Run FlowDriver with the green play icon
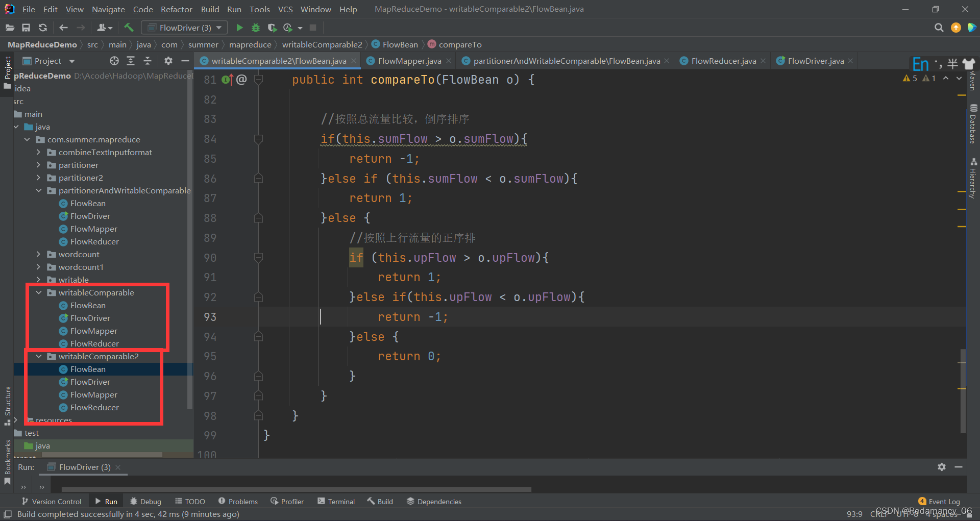 [239, 28]
